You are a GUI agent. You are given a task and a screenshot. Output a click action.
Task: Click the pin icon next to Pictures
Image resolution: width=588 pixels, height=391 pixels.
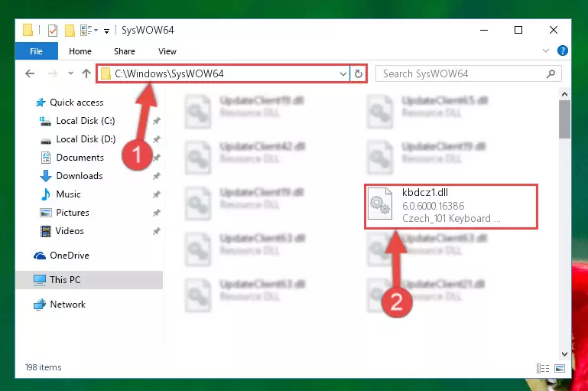(157, 213)
